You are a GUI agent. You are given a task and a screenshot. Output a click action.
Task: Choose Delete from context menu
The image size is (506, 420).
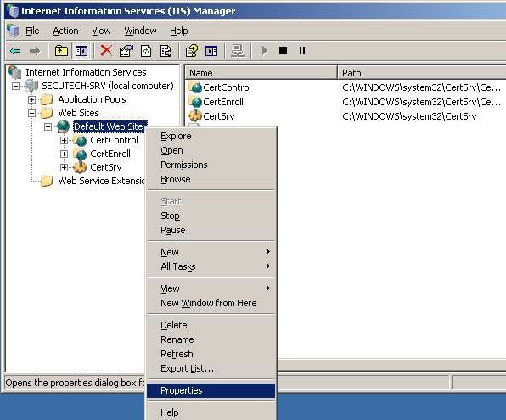pyautogui.click(x=211, y=325)
